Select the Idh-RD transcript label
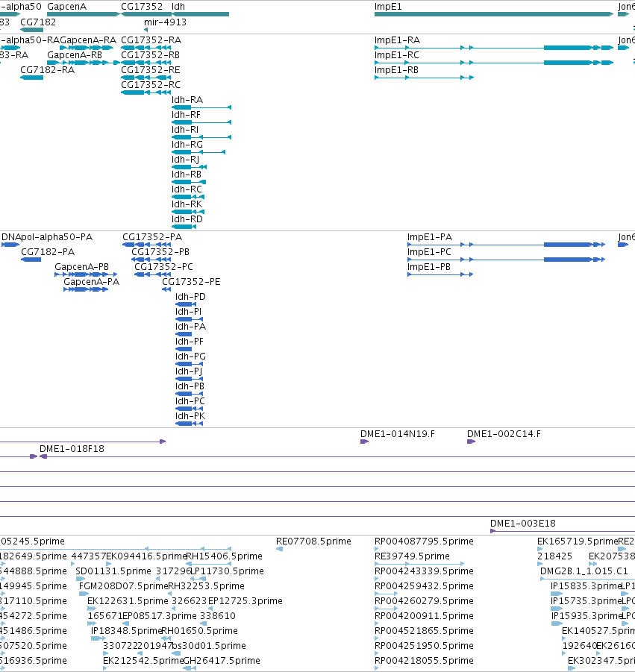 (x=187, y=219)
